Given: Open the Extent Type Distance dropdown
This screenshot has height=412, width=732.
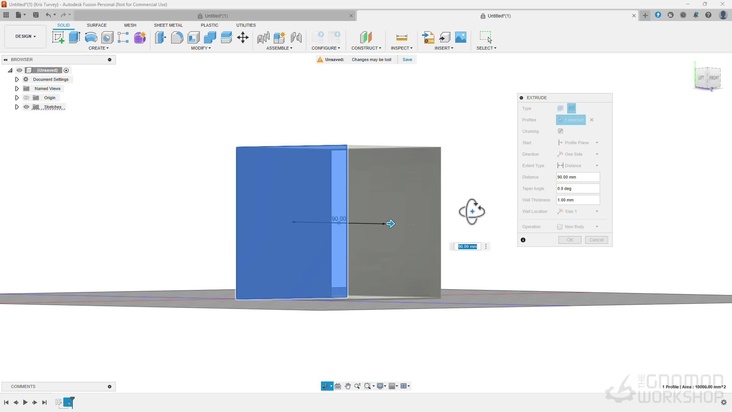Looking at the screenshot, I should click(x=578, y=166).
